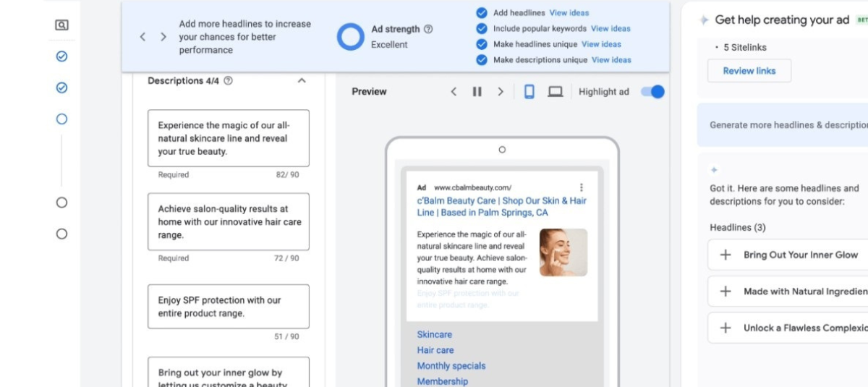Open Ad strength help icon
868x387 pixels.
coord(428,30)
